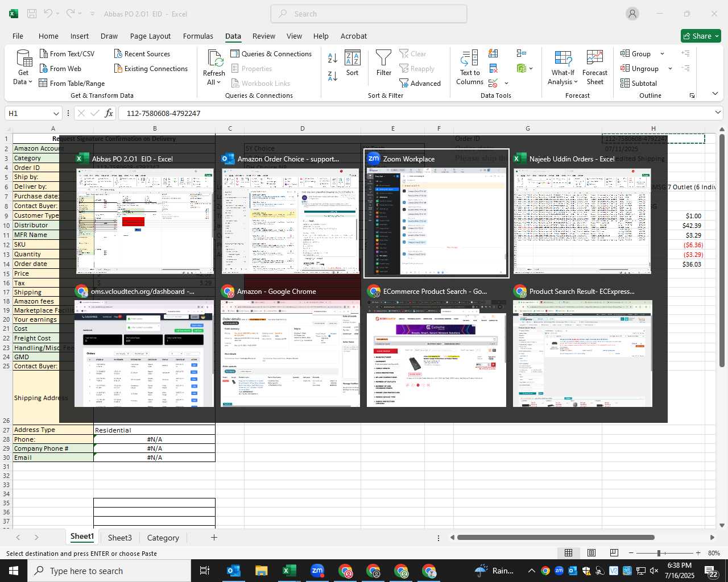
Task: Click From Table/Range button
Action: [72, 84]
